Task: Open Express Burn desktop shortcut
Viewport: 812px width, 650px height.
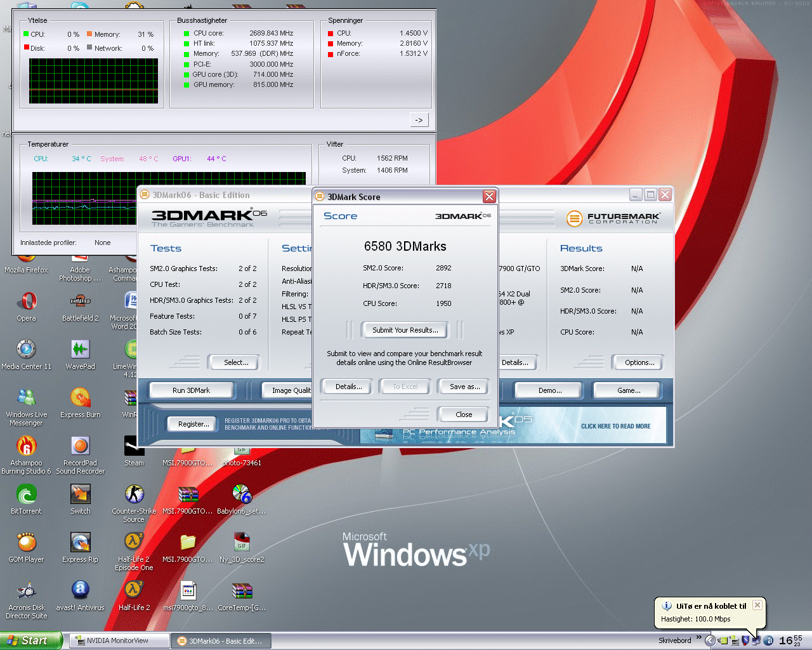Action: (80, 402)
